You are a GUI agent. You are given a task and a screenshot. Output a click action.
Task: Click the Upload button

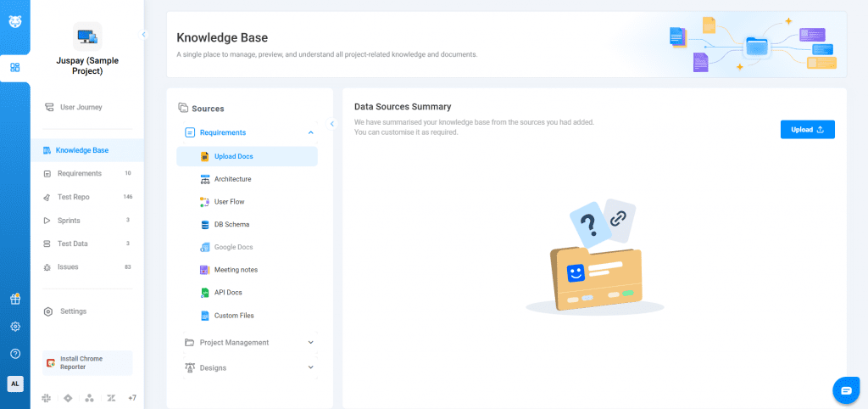click(x=807, y=130)
